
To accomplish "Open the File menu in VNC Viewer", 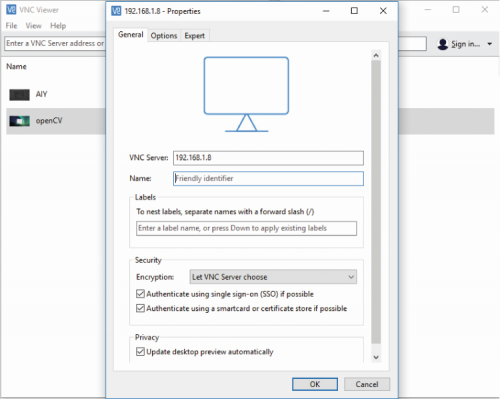I will pyautogui.click(x=11, y=26).
